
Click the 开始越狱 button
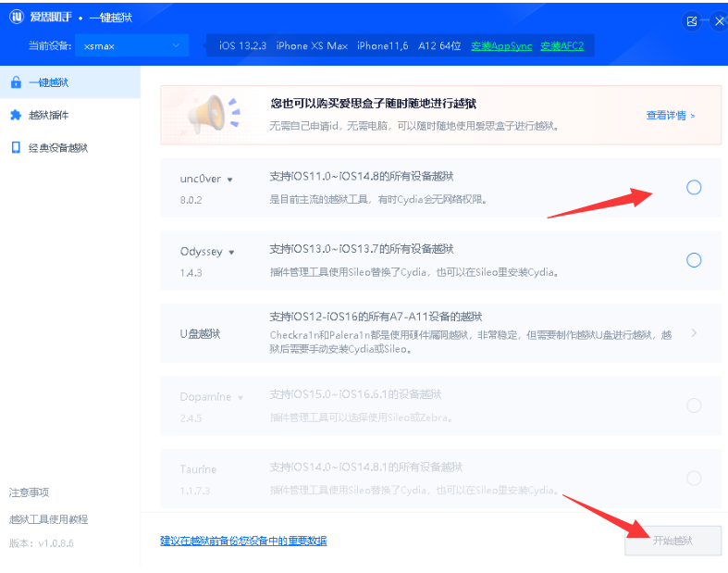tap(672, 541)
